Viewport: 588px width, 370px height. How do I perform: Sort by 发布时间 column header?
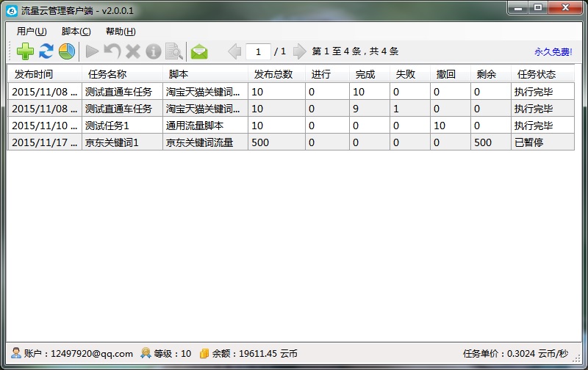point(45,74)
